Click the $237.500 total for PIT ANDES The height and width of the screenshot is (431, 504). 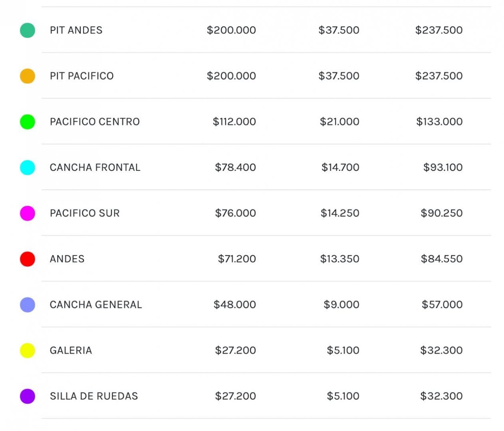click(x=439, y=30)
